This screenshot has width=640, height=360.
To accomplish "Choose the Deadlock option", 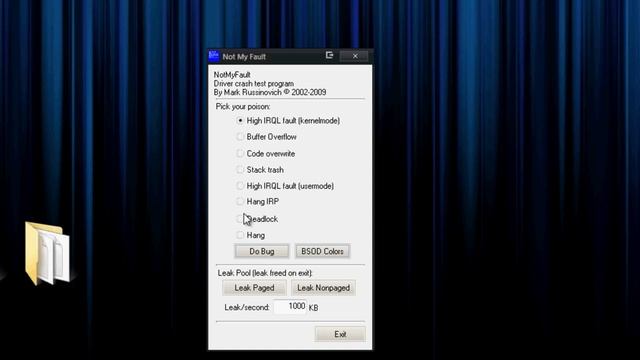I will click(240, 219).
